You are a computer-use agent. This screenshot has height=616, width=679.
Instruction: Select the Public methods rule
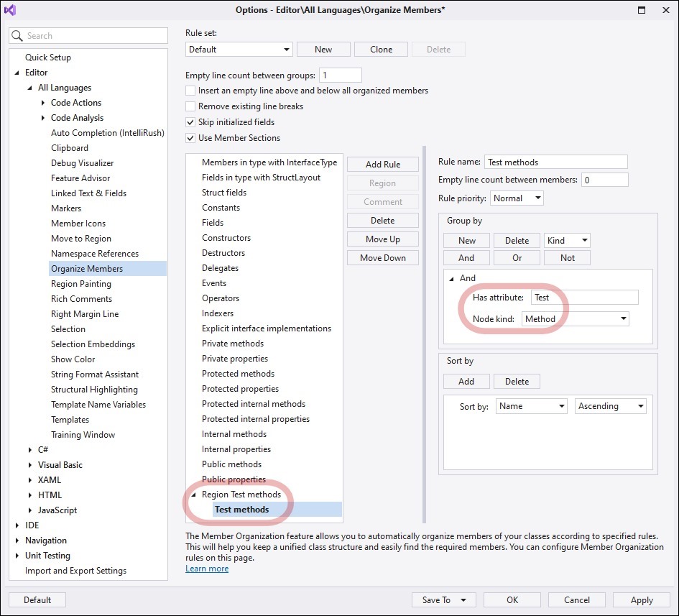click(231, 464)
